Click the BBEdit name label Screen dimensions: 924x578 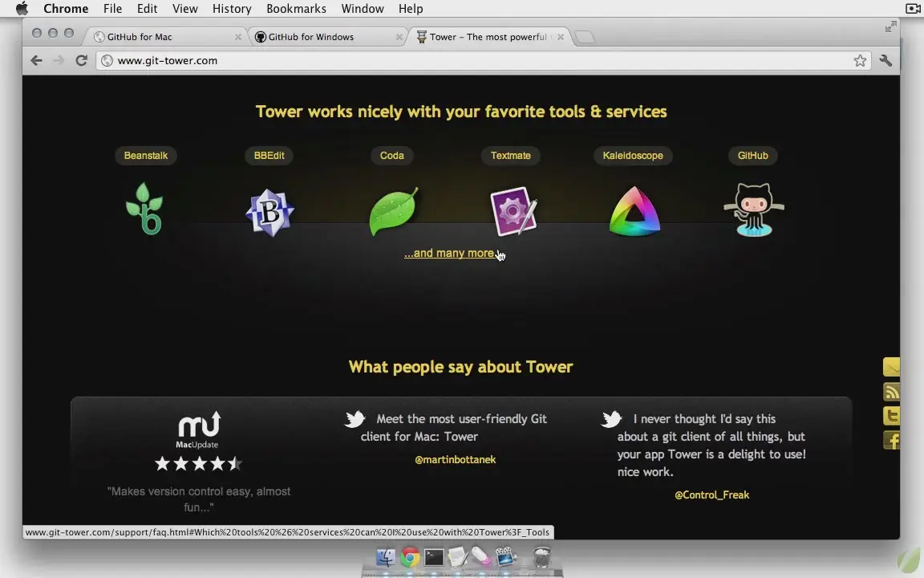coord(269,156)
